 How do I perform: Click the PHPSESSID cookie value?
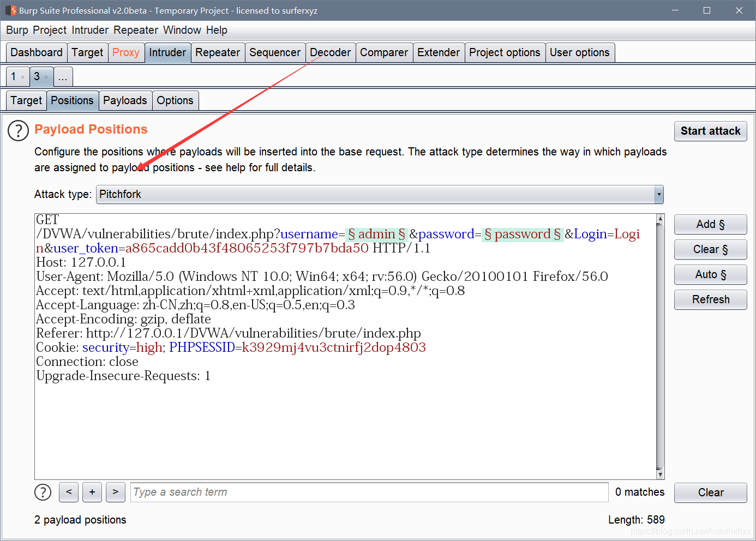click(334, 347)
